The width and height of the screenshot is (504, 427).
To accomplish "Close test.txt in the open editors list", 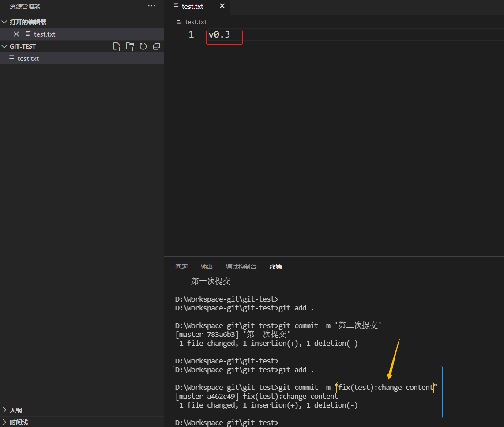I will coord(16,34).
